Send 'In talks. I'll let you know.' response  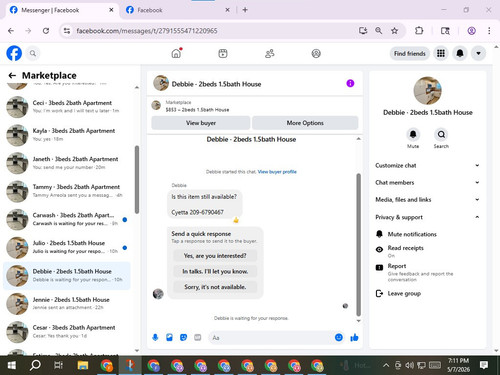coord(215,271)
